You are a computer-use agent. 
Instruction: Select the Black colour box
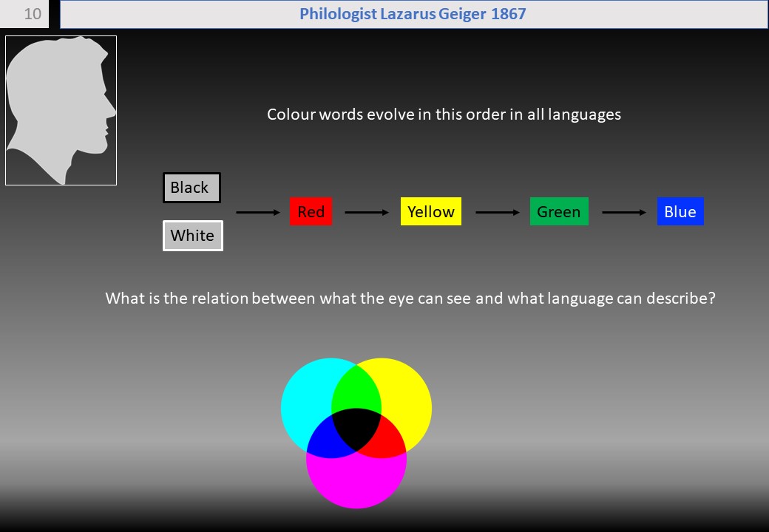tap(192, 188)
